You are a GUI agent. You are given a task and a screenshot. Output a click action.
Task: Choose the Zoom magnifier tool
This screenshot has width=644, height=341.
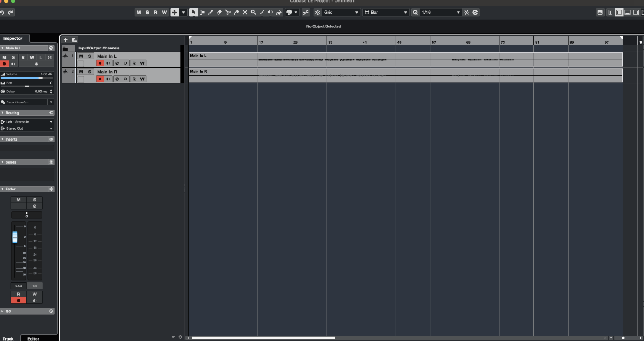point(253,13)
